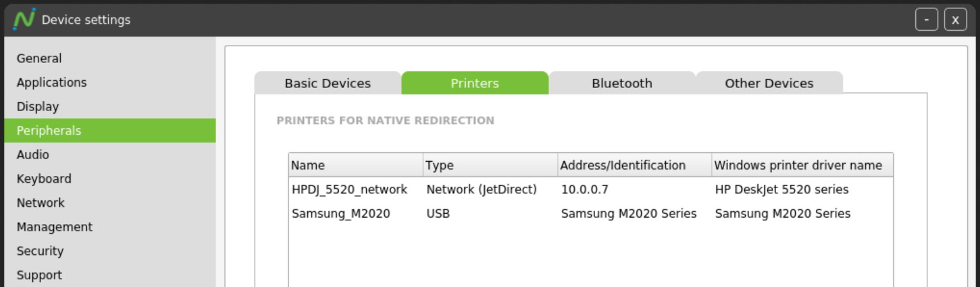The height and width of the screenshot is (287, 980).
Task: Sort printers by the Name column header
Action: tap(356, 165)
